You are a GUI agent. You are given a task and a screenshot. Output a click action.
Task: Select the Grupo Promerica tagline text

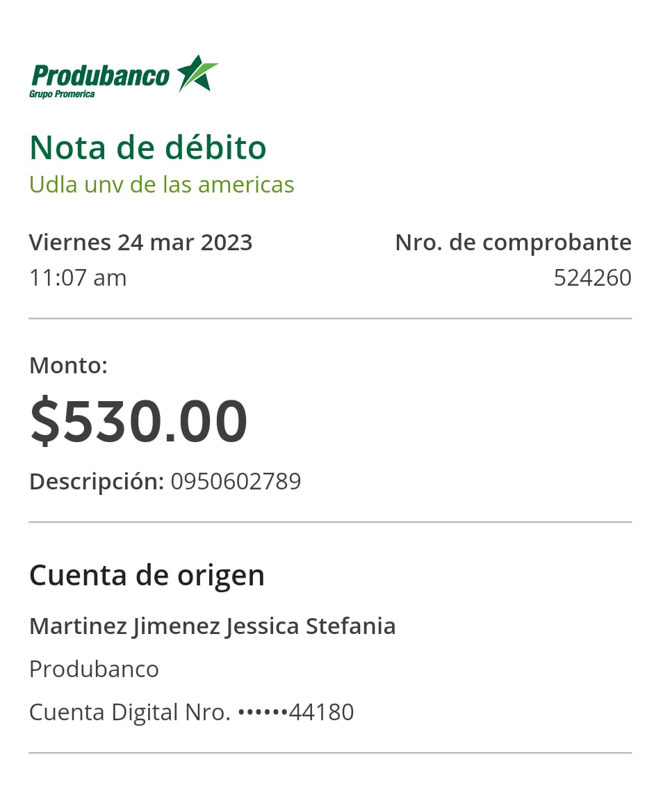(62, 94)
